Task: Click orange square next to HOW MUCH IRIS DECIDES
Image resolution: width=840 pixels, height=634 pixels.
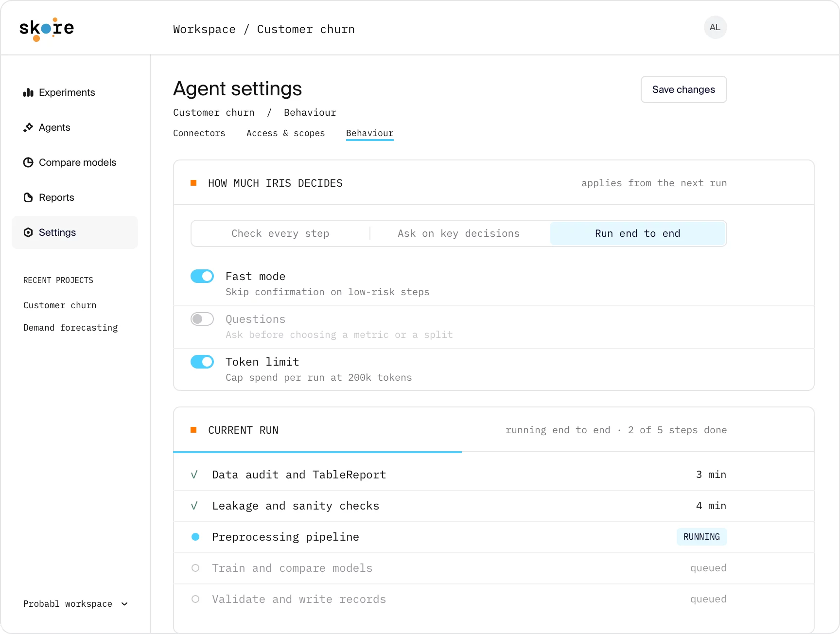Action: tap(193, 183)
